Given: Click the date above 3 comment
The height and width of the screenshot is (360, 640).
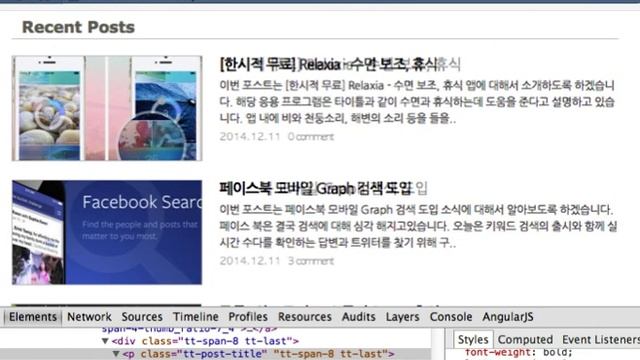Looking at the screenshot, I should click(250, 261).
